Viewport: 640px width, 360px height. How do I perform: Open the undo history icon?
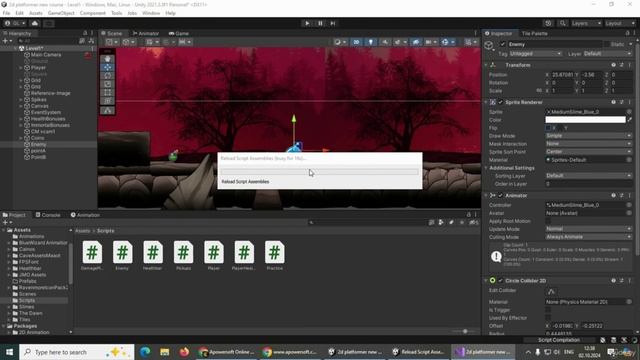point(548,23)
